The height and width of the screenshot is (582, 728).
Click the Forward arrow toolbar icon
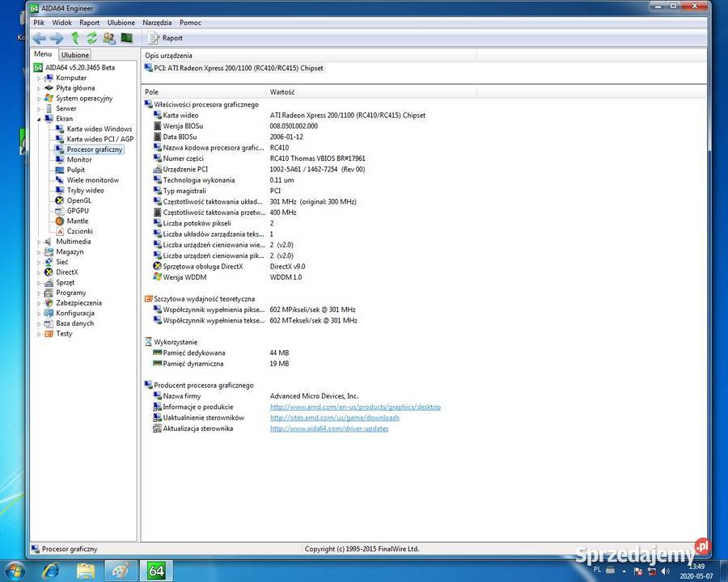point(57,38)
